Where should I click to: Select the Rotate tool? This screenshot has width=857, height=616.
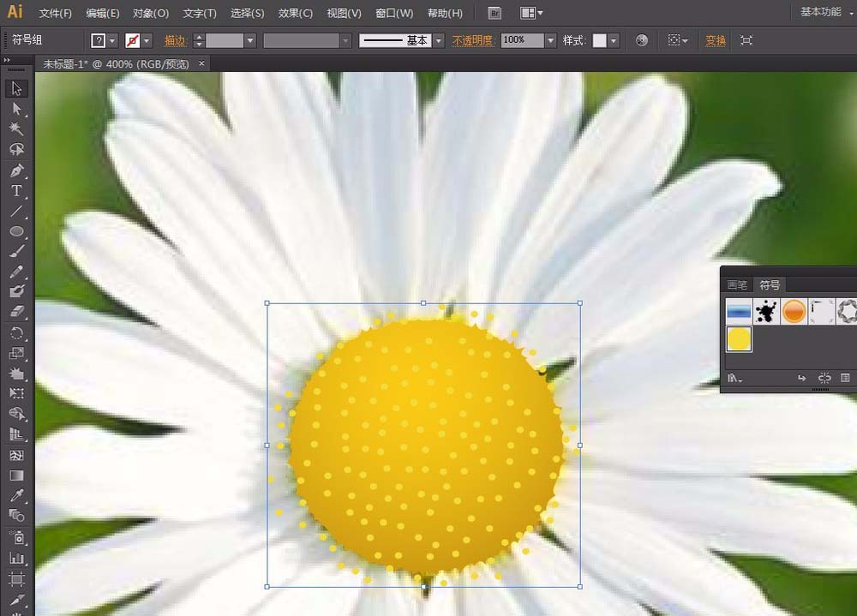(16, 333)
